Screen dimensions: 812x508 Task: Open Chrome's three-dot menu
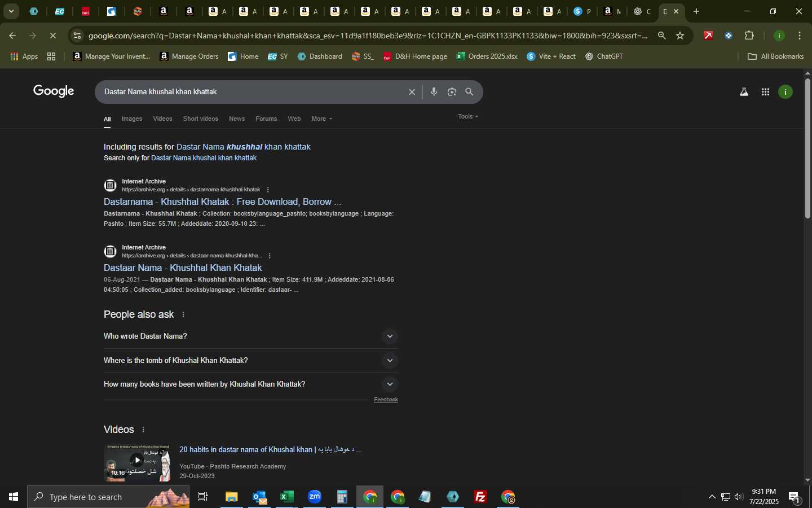click(800, 36)
